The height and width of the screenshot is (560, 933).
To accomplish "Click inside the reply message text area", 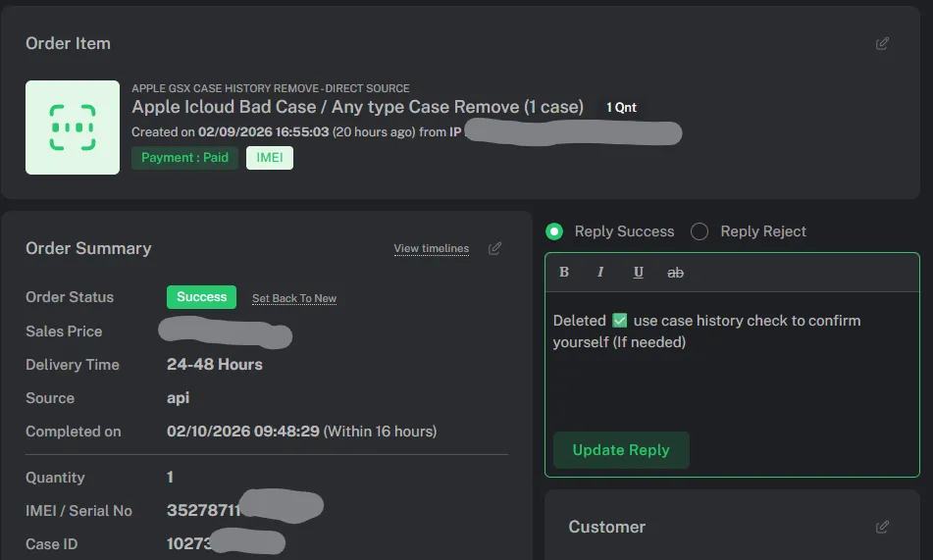I will [731, 378].
